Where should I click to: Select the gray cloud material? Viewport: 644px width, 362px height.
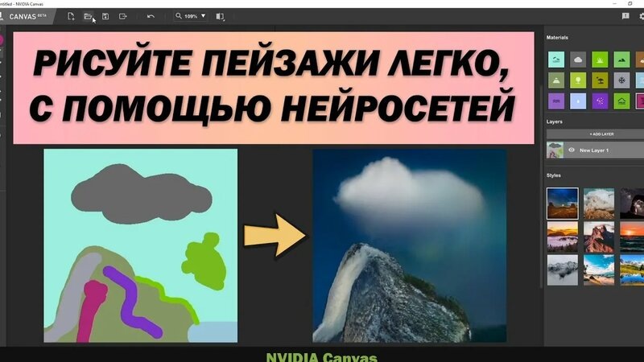(x=578, y=60)
